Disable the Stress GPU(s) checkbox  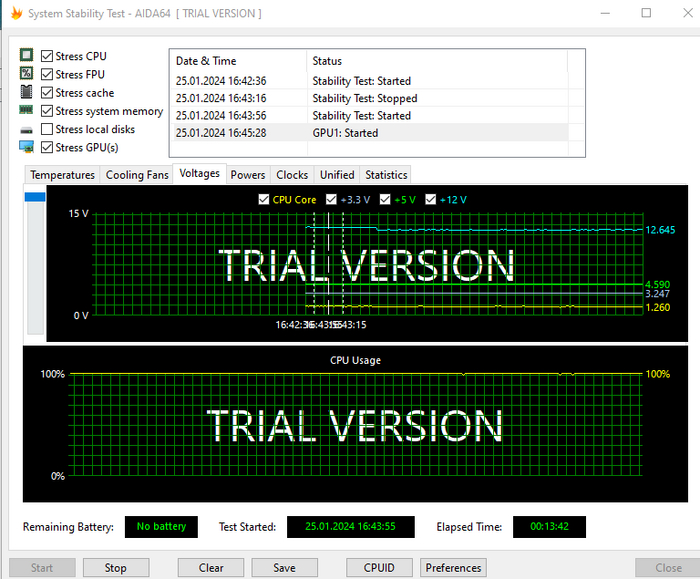click(x=47, y=147)
